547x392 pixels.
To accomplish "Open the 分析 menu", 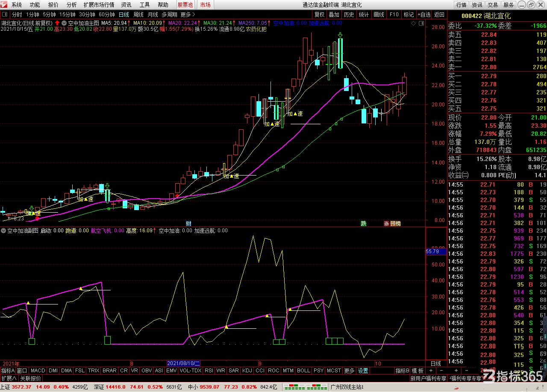I will coord(72,5).
